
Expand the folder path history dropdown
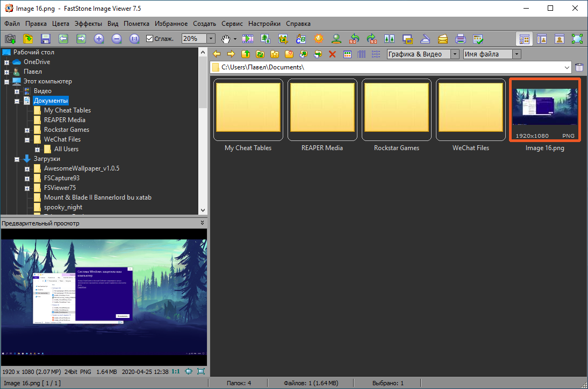point(567,68)
